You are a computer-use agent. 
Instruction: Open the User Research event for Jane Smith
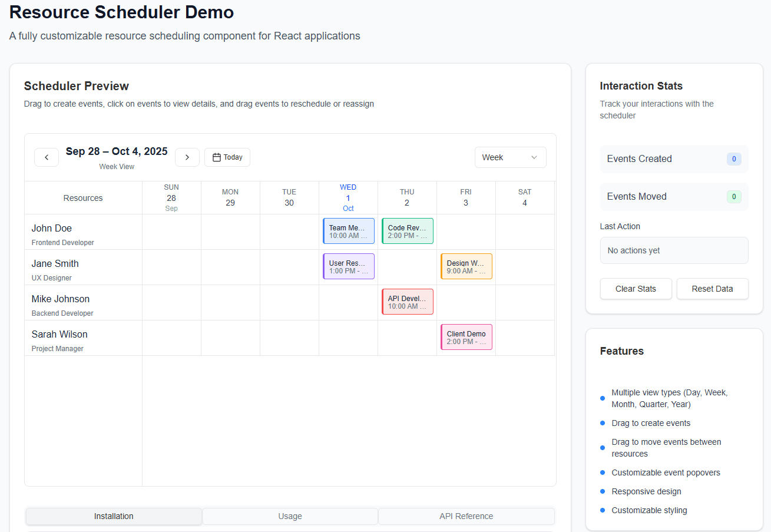pyautogui.click(x=348, y=266)
